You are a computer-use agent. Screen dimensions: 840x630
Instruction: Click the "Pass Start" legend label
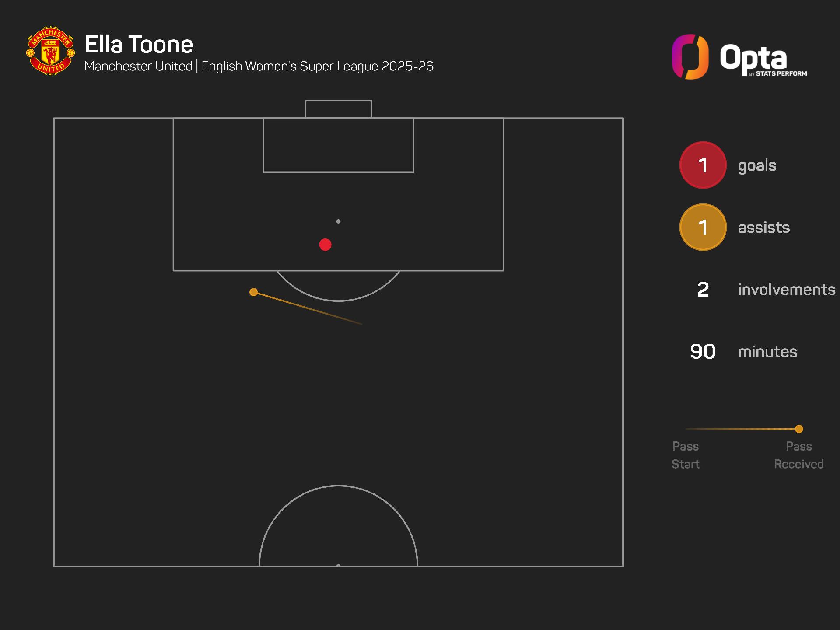coord(685,455)
